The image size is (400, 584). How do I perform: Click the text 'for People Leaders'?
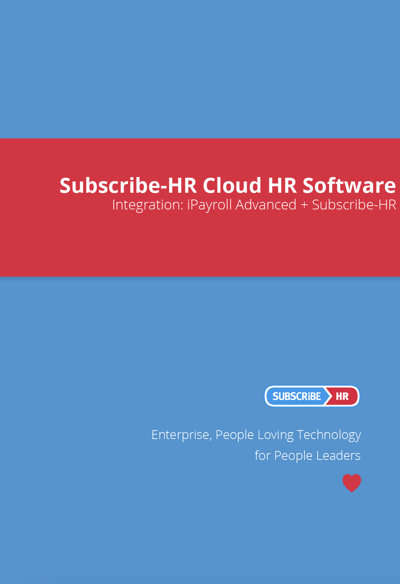point(308,456)
